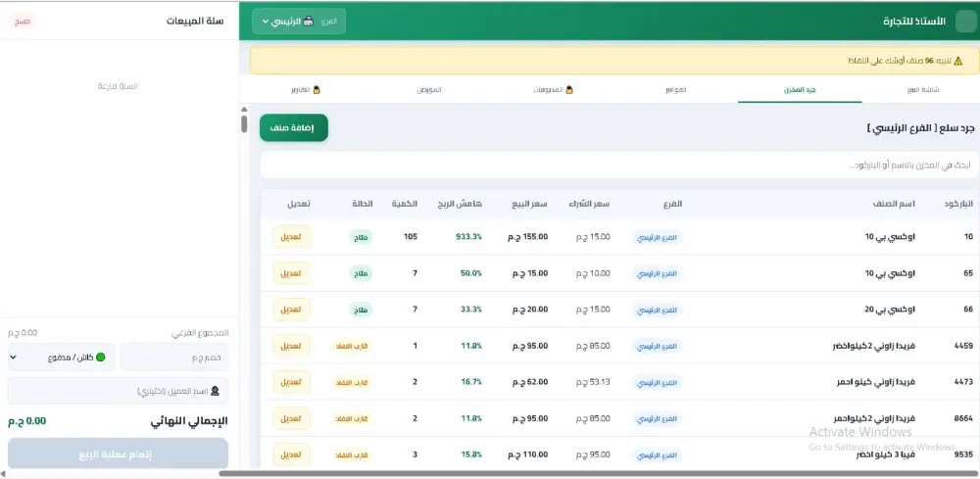Click the quantity 105 cell
This screenshot has height=479, width=980.
410,237
